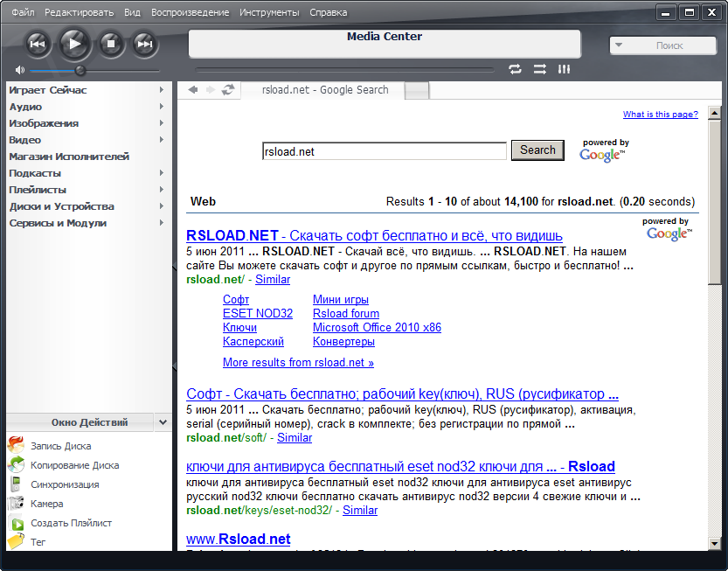Expand the Плейлисты tree arrow
This screenshot has width=728, height=571.
click(x=161, y=190)
